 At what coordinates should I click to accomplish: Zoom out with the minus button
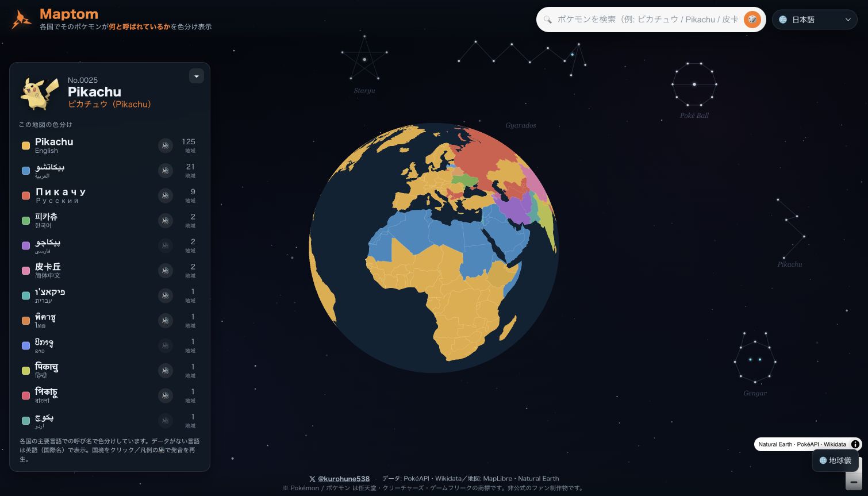[x=854, y=482]
